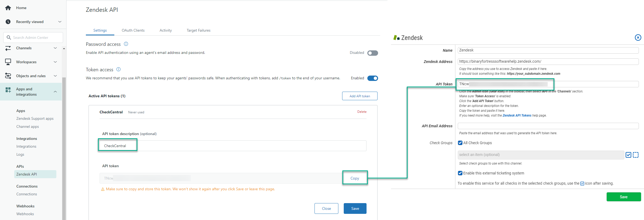Open the Zendesk API Tokens help link
This screenshot has width=644, height=220.
pos(517,115)
